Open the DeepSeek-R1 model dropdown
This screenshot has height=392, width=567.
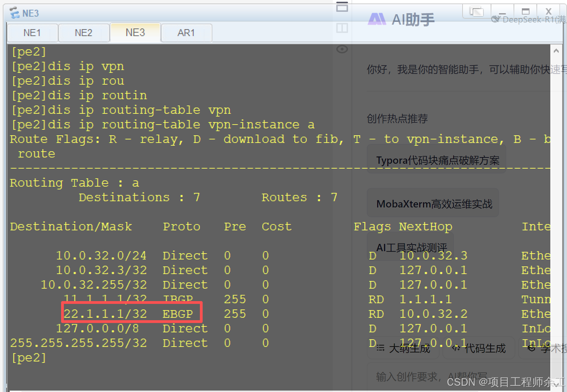coord(530,20)
